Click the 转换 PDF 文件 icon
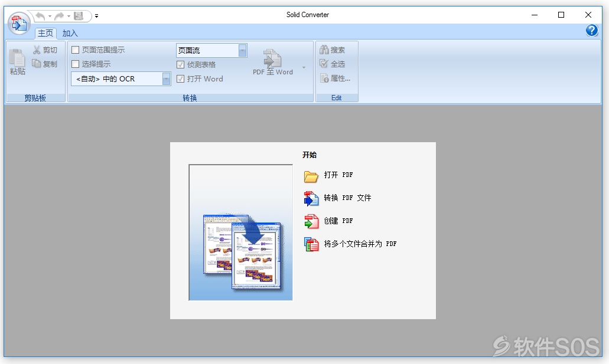The height and width of the screenshot is (364, 609). click(x=311, y=199)
